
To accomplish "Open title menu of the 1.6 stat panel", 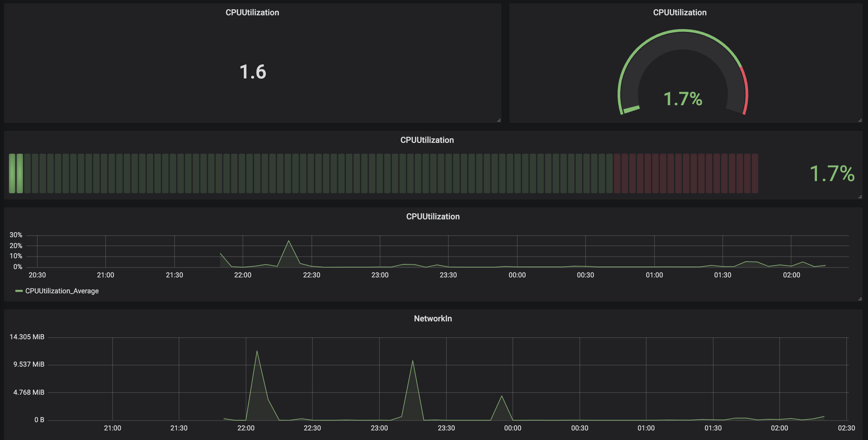I will click(252, 12).
